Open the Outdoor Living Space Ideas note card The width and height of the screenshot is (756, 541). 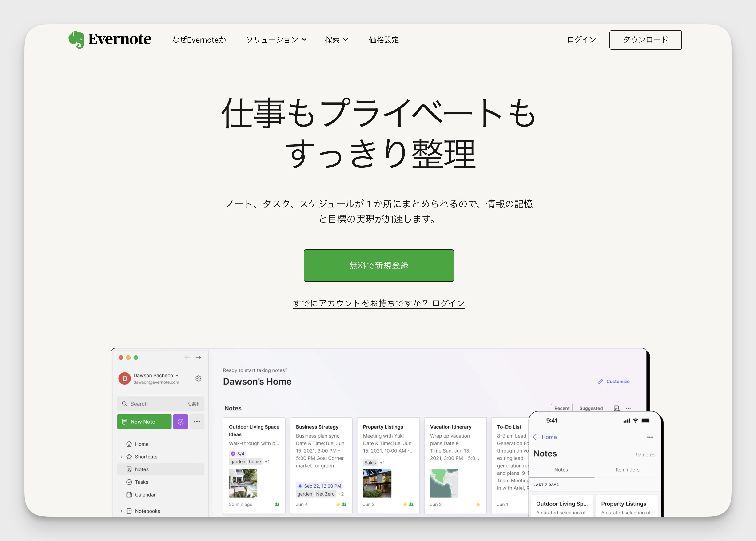(254, 465)
